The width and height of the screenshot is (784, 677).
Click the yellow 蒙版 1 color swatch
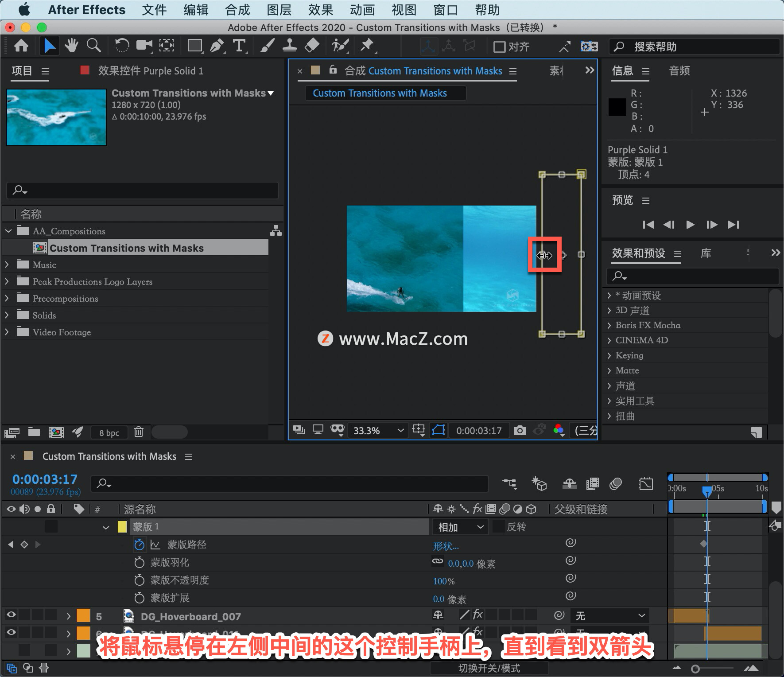click(x=122, y=527)
